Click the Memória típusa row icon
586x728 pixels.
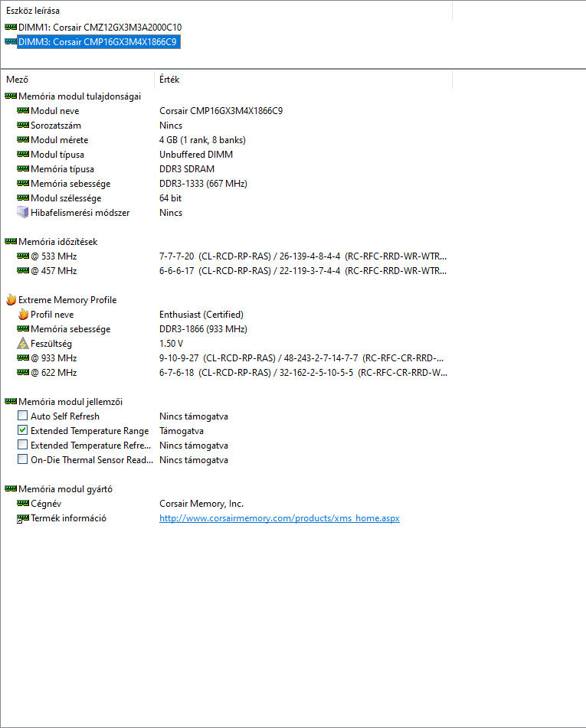23,169
